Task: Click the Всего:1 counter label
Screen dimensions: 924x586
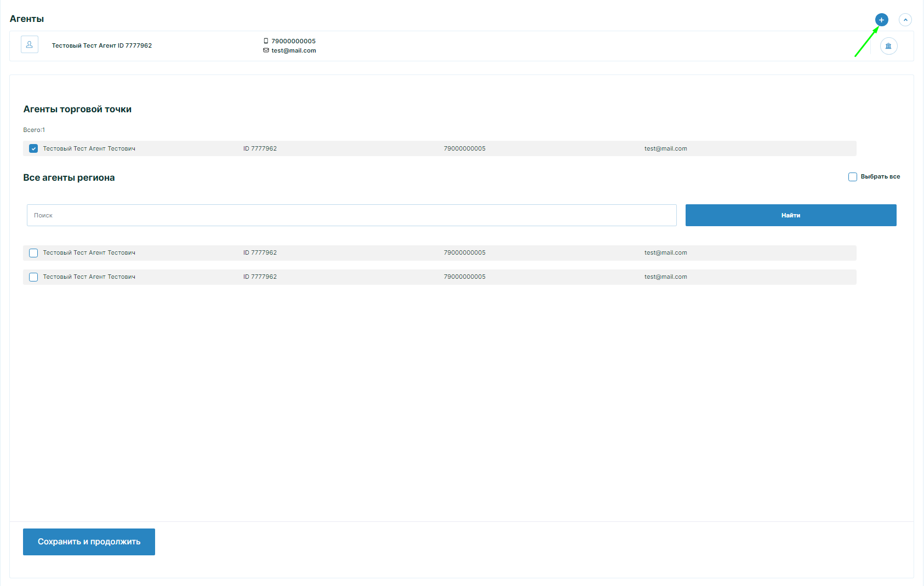Action: point(34,130)
